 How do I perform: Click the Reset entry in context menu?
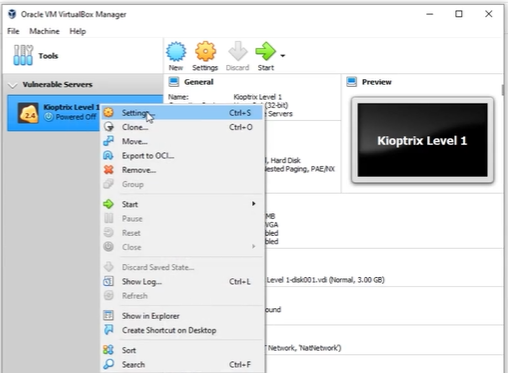pyautogui.click(x=182, y=233)
